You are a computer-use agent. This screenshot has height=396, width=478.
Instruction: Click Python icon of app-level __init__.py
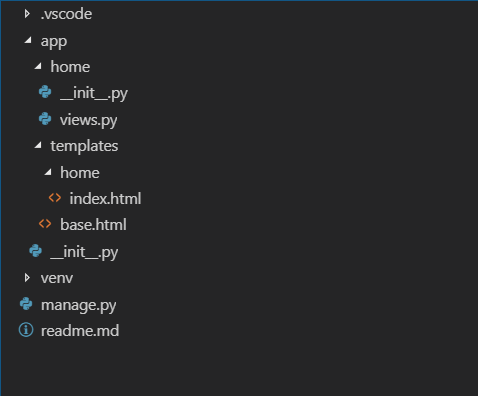[x=35, y=251]
